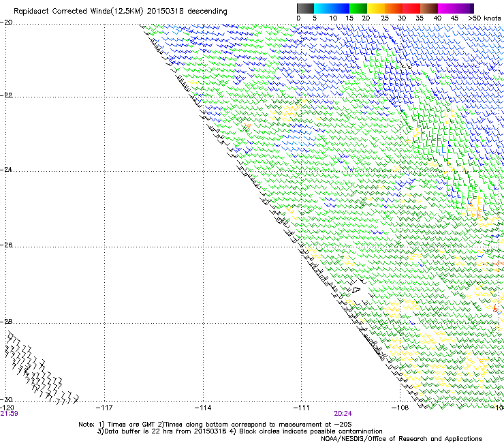Click the legend tick label '25'
The height and width of the screenshot is (443, 504).
click(384, 18)
